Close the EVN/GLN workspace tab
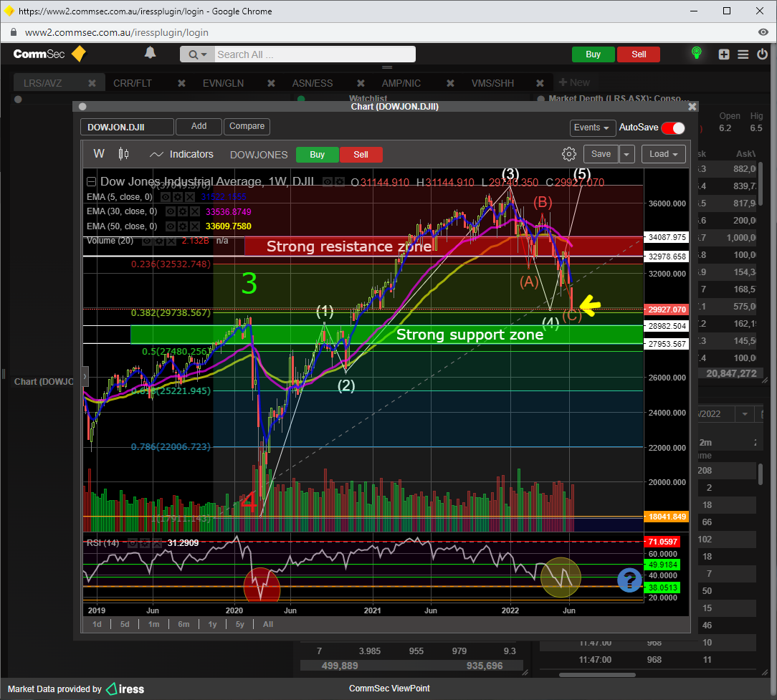 [271, 83]
